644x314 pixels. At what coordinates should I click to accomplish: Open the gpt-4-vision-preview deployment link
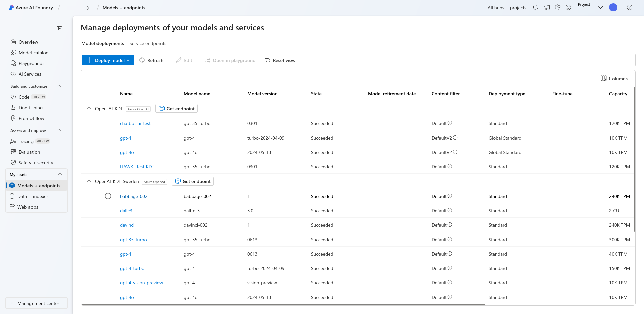[141, 283]
